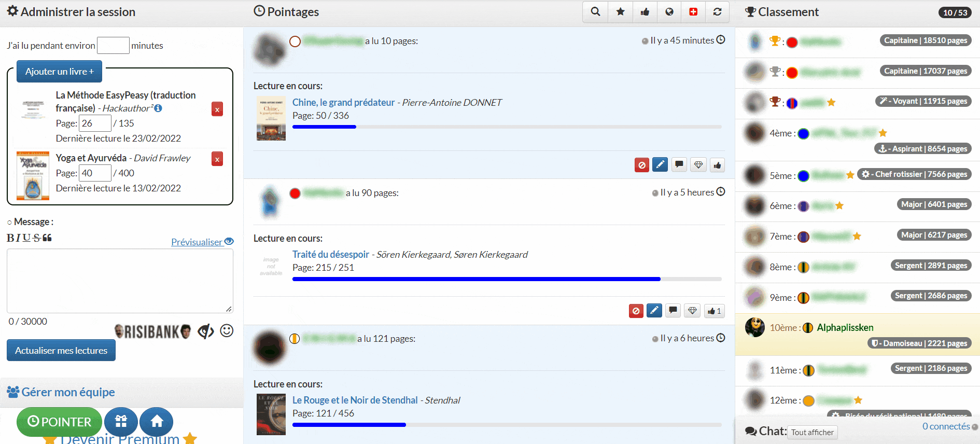Viewport: 980px width, 444px height.
Task: Expand the Gérer mon équipe section
Action: tap(67, 392)
